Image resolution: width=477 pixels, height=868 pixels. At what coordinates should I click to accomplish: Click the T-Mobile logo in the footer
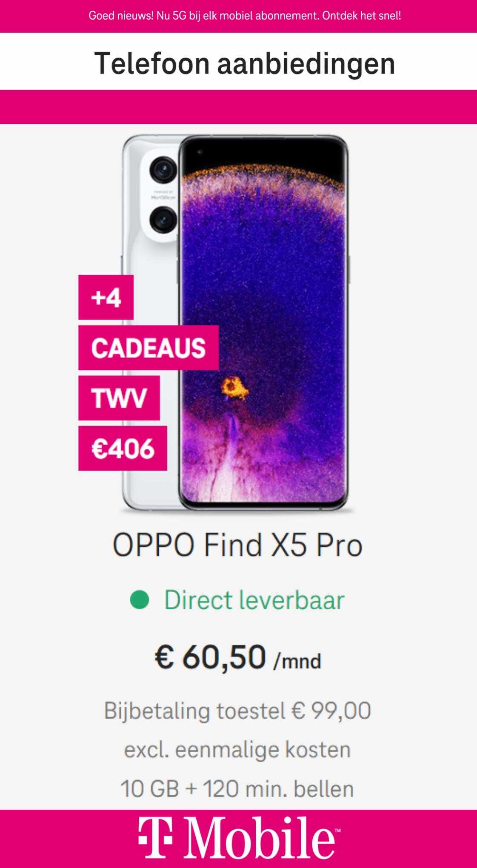[x=239, y=837]
